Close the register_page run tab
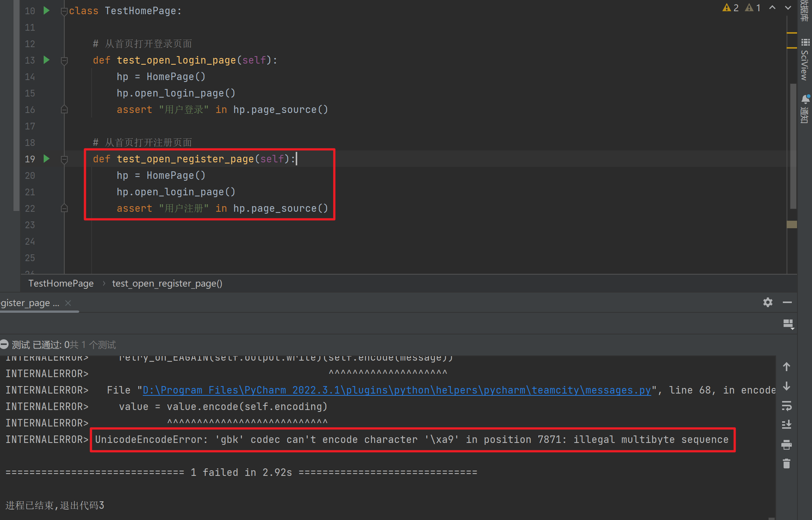Viewport: 812px width, 520px height. [68, 303]
